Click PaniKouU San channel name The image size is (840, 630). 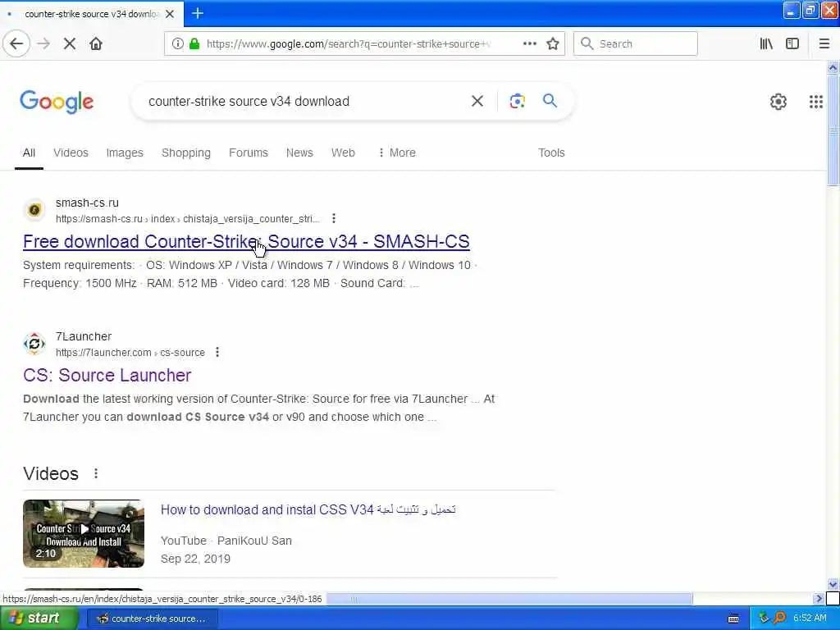(254, 541)
